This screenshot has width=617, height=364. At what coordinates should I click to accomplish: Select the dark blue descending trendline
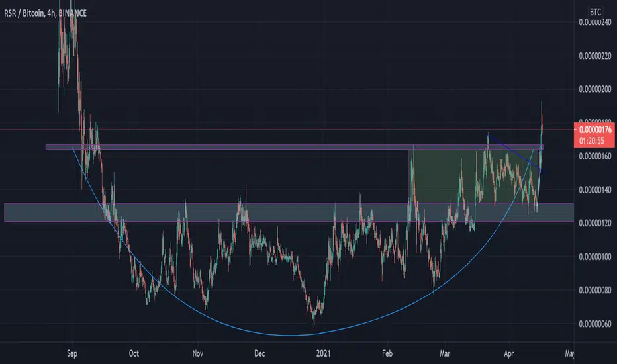point(516,154)
